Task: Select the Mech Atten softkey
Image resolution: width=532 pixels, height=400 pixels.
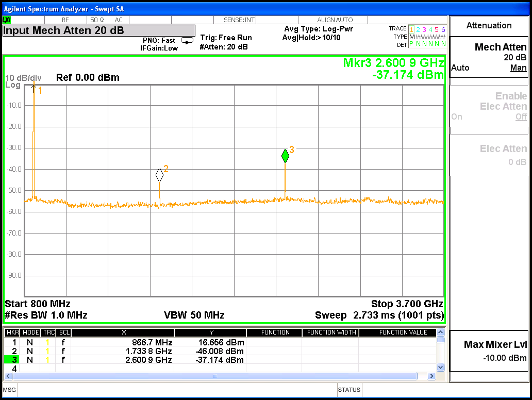Action: pos(489,57)
